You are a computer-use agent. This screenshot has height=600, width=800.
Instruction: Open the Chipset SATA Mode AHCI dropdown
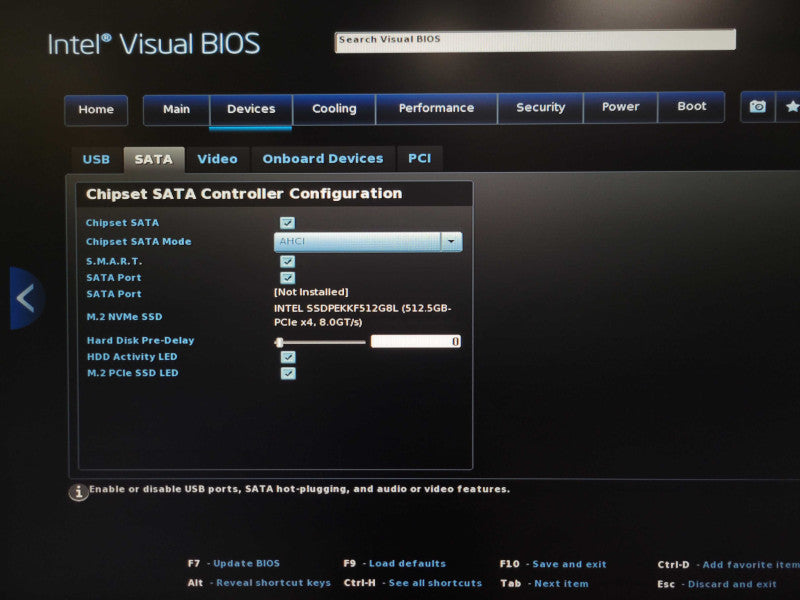tap(368, 241)
